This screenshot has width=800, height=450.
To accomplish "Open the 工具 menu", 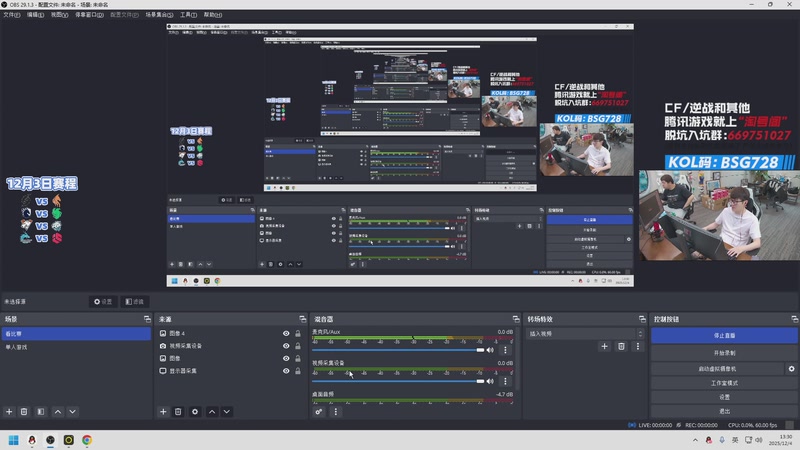I will click(x=188, y=15).
